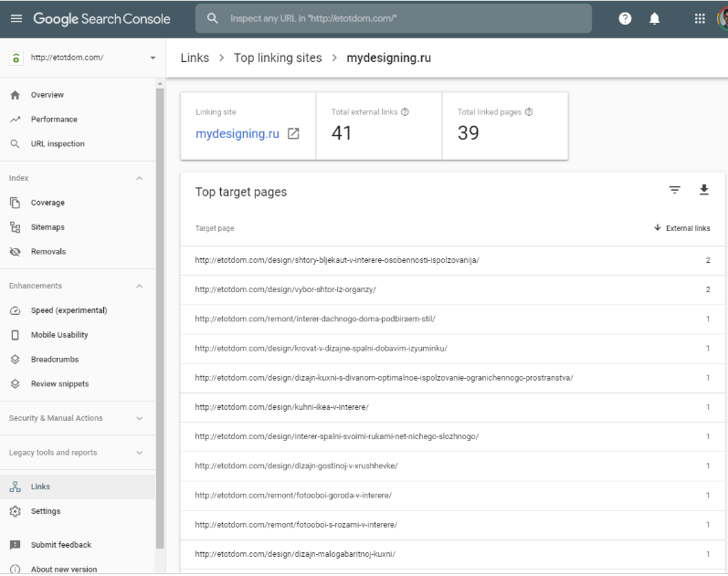Open the hamburger main menu
The image size is (728, 576).
pyautogui.click(x=16, y=18)
